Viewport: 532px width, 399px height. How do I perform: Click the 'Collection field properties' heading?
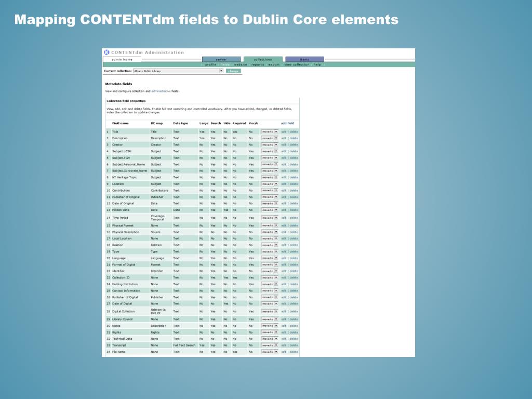click(126, 101)
